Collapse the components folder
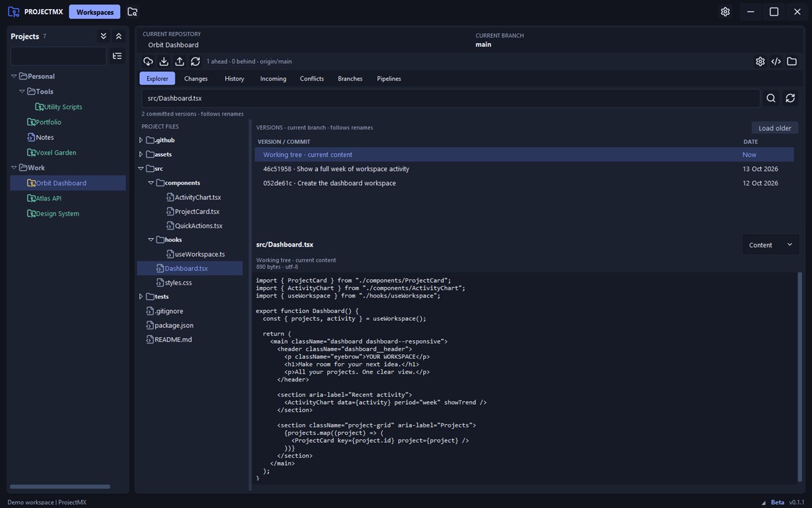This screenshot has width=812, height=508. (x=151, y=183)
